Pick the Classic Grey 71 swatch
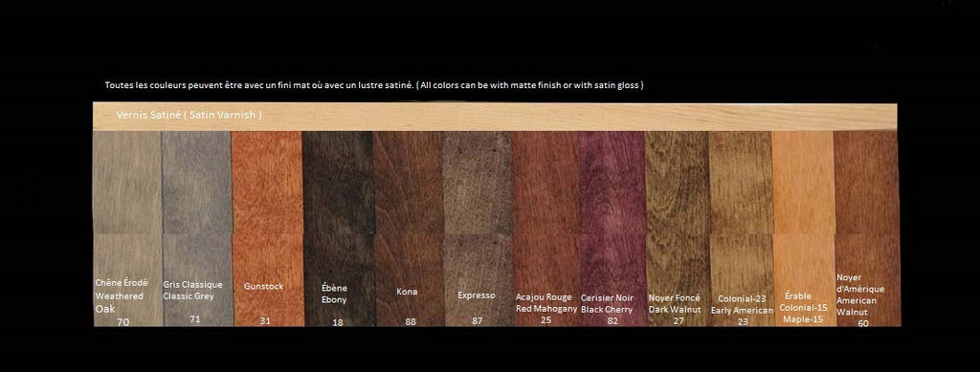The width and height of the screenshot is (980, 372). [x=197, y=229]
